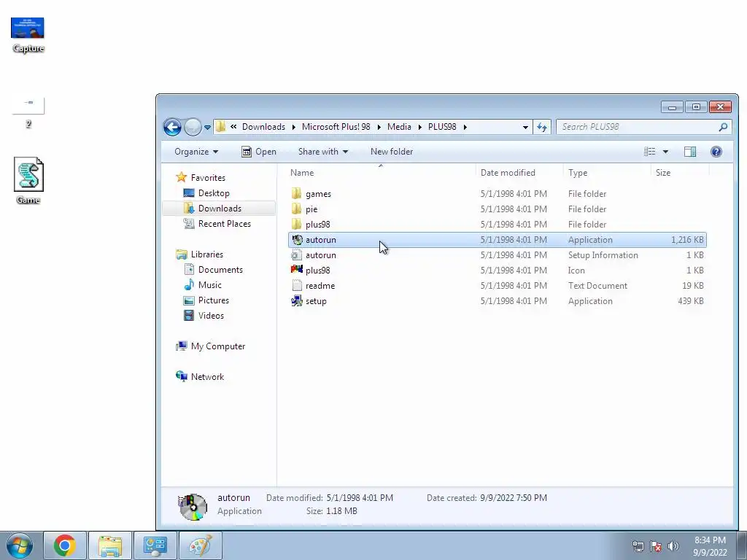
Task: Select the plus98 folder icon
Action: 296,224
